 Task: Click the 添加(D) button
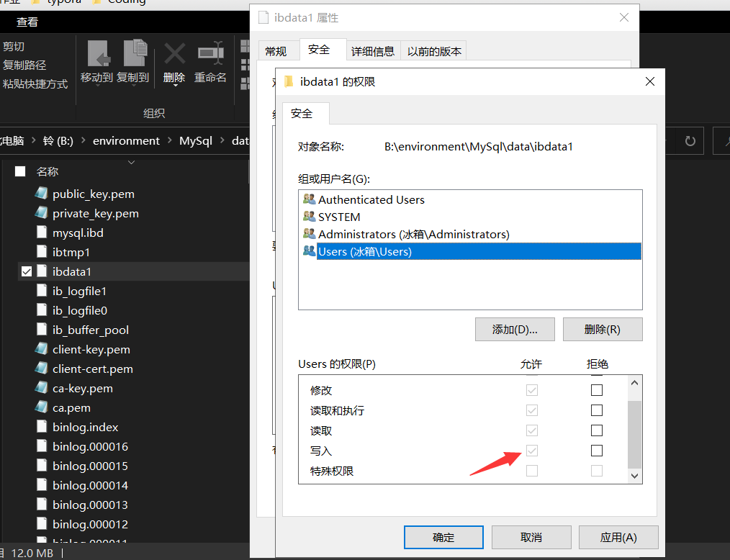coord(514,329)
